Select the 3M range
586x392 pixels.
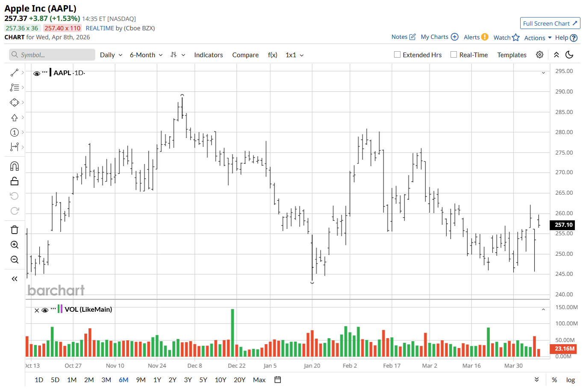106,380
